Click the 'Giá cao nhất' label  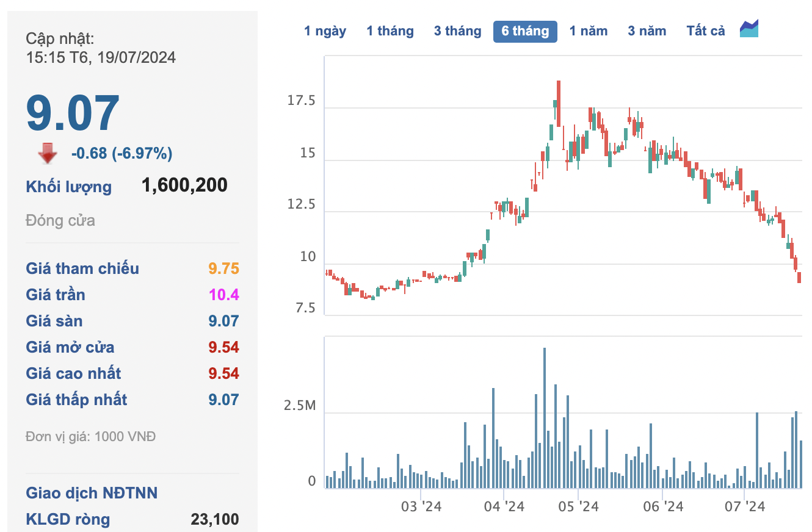(73, 373)
